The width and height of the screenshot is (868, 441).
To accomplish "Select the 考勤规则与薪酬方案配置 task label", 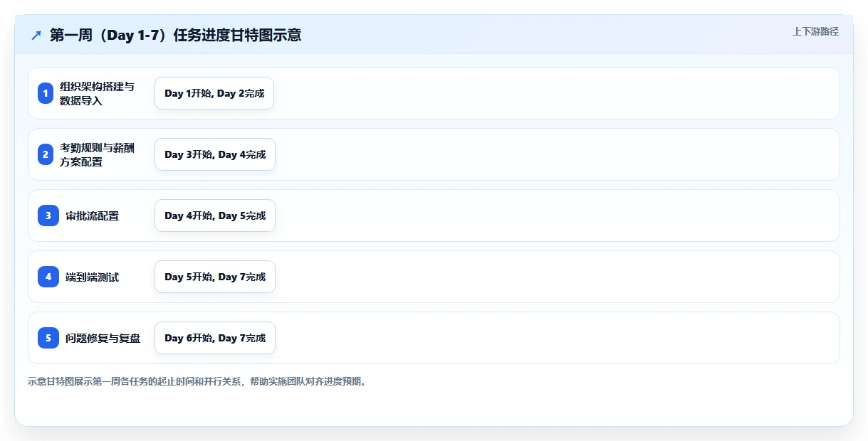I will [x=97, y=154].
